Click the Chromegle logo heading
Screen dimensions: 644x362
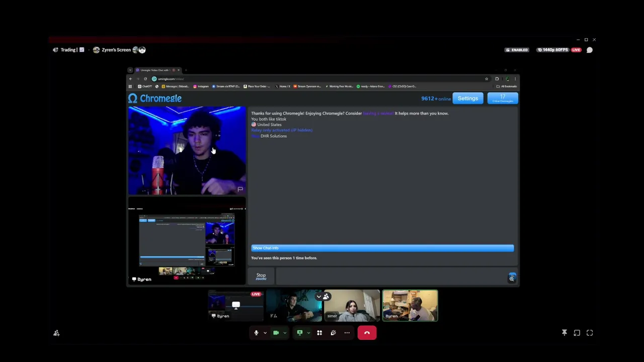coord(155,99)
